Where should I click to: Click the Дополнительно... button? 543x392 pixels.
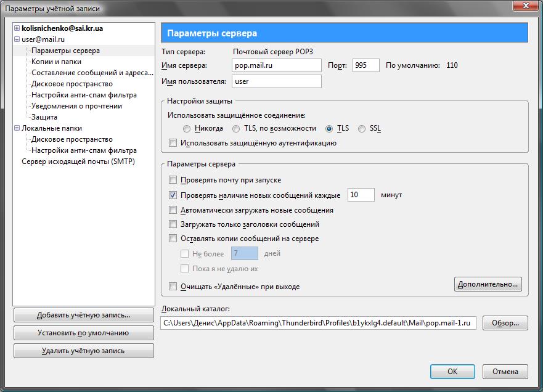[488, 284]
